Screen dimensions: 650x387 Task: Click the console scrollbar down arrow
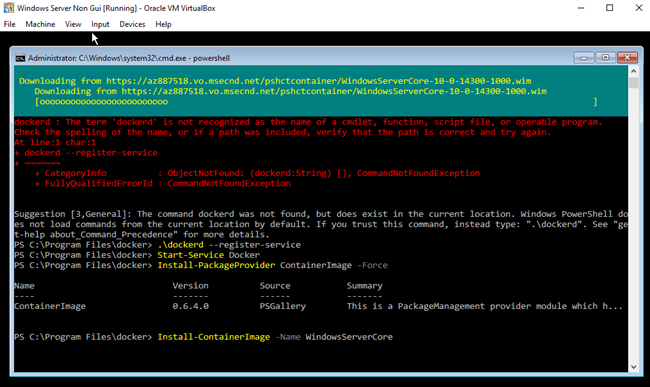tap(633, 367)
